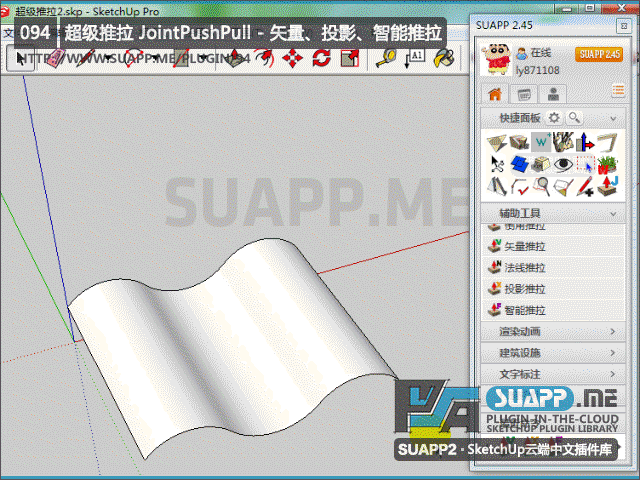
Task: Click the Joint Push Pull J icon
Action: click(x=607, y=187)
